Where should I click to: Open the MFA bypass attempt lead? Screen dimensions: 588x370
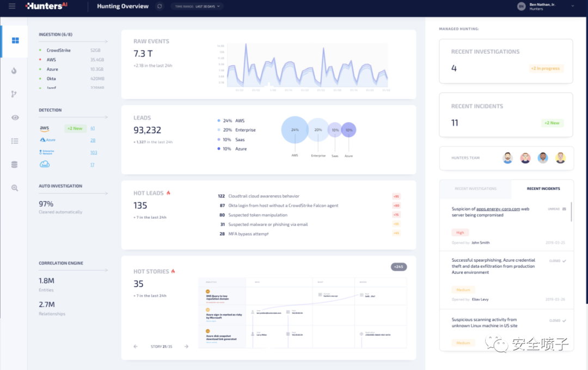click(248, 234)
